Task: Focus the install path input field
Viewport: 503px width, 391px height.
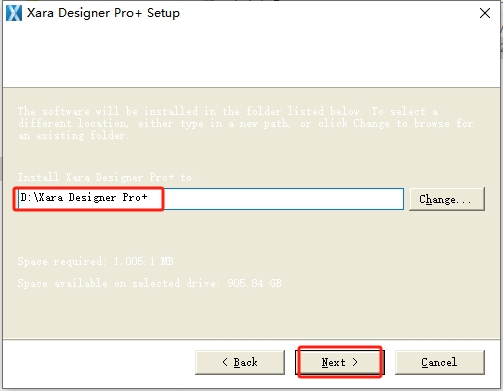Action: (210, 199)
